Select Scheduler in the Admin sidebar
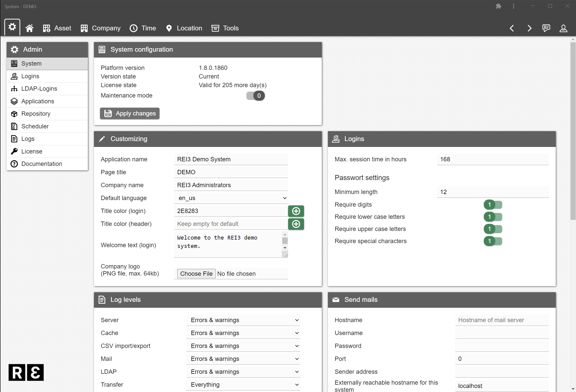The height and width of the screenshot is (392, 576). click(35, 126)
